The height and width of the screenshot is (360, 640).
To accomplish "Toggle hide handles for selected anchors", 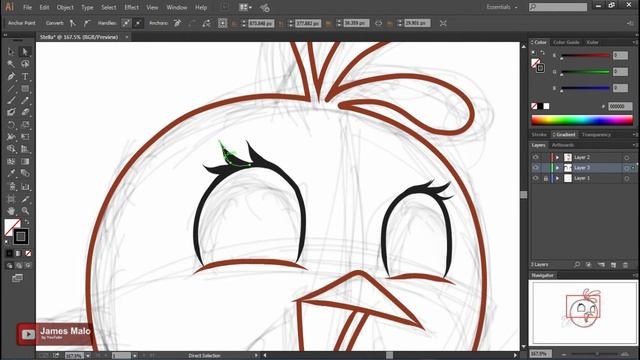I will pos(138,23).
